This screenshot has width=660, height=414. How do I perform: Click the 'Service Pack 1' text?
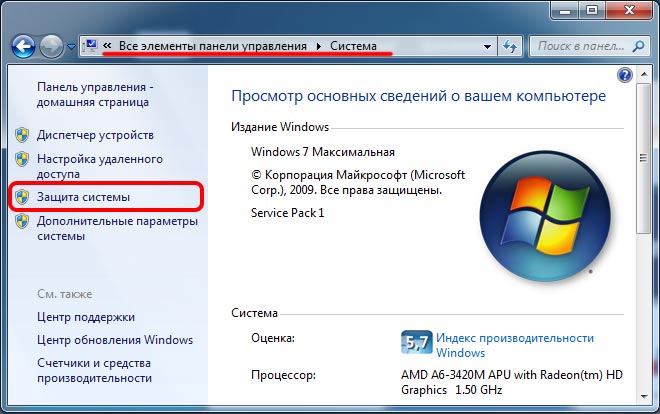(x=287, y=213)
